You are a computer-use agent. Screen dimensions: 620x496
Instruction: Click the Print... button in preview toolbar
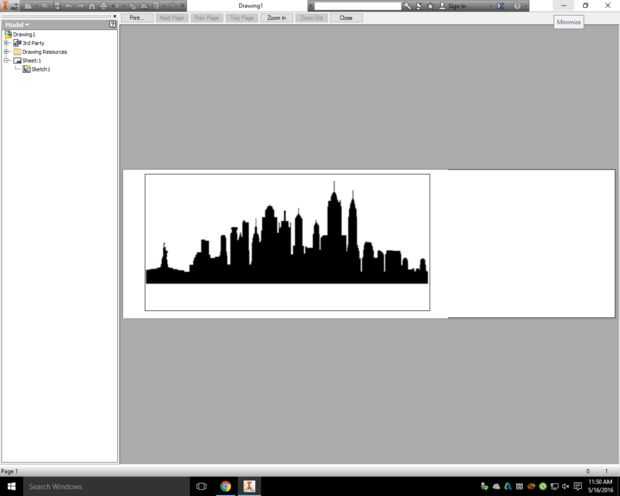(x=137, y=18)
